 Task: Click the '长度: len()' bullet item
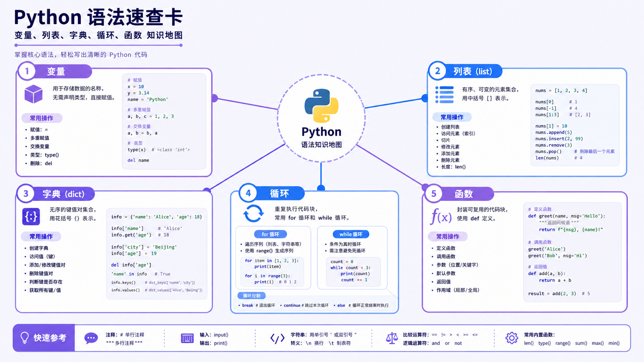[x=453, y=167]
